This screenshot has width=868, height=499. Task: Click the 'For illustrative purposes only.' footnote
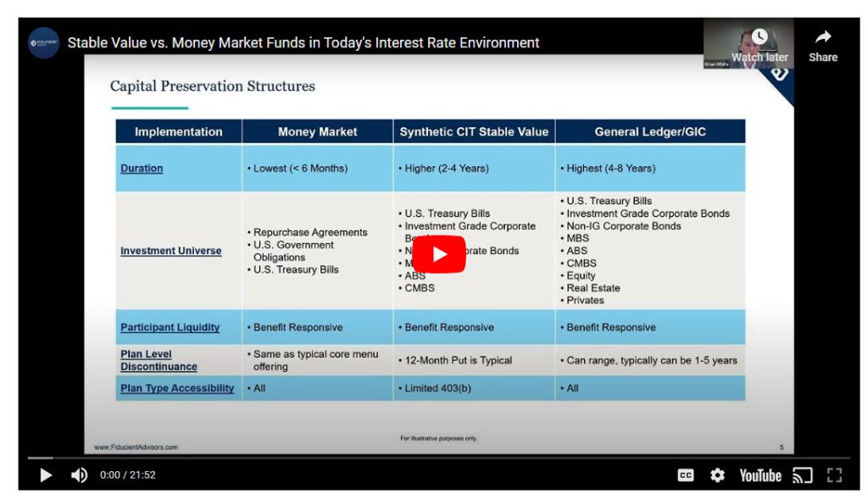pyautogui.click(x=438, y=438)
